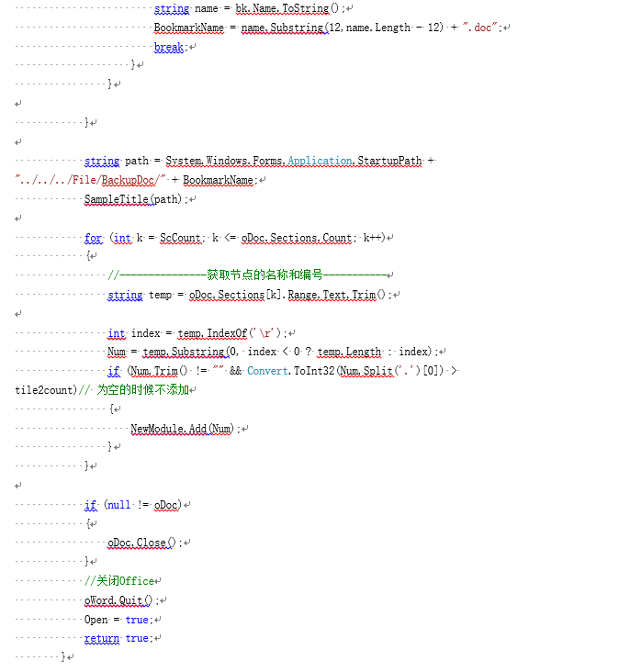
Task: Click 'null' in the if condition
Action: (118, 505)
